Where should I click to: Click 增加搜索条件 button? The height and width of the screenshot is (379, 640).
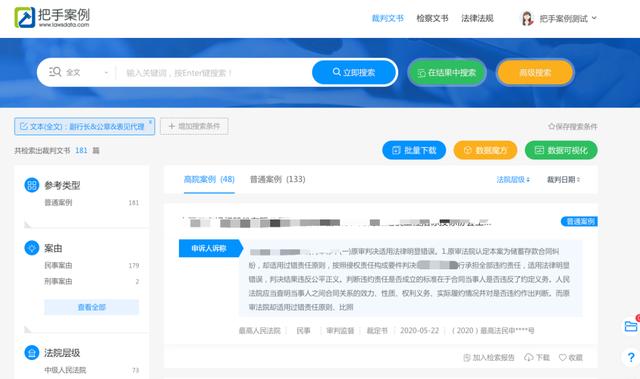pos(194,126)
